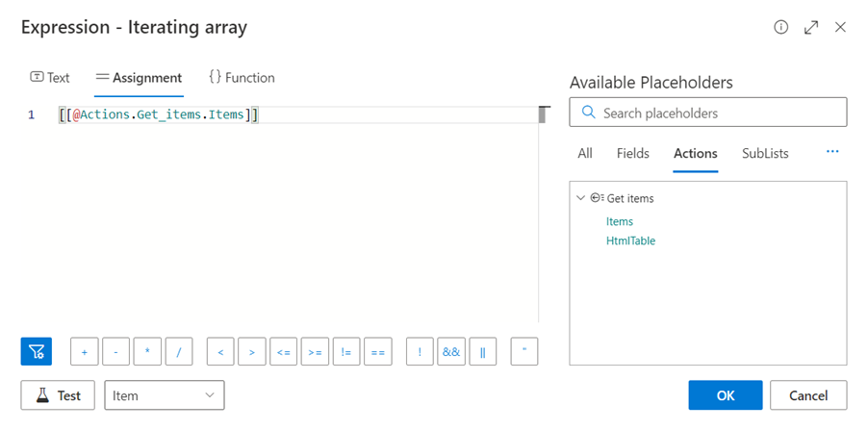The image size is (868, 430).
Task: Open the info icon in header
Action: click(781, 27)
